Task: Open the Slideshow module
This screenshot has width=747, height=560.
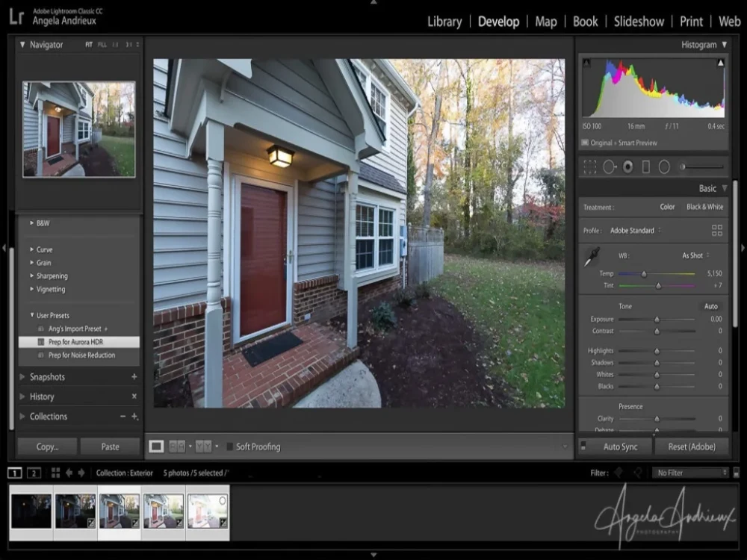Action: click(639, 22)
